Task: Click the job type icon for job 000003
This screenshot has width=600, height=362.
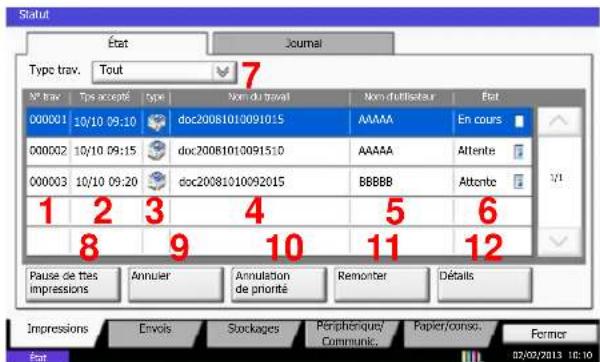Action: point(156,181)
